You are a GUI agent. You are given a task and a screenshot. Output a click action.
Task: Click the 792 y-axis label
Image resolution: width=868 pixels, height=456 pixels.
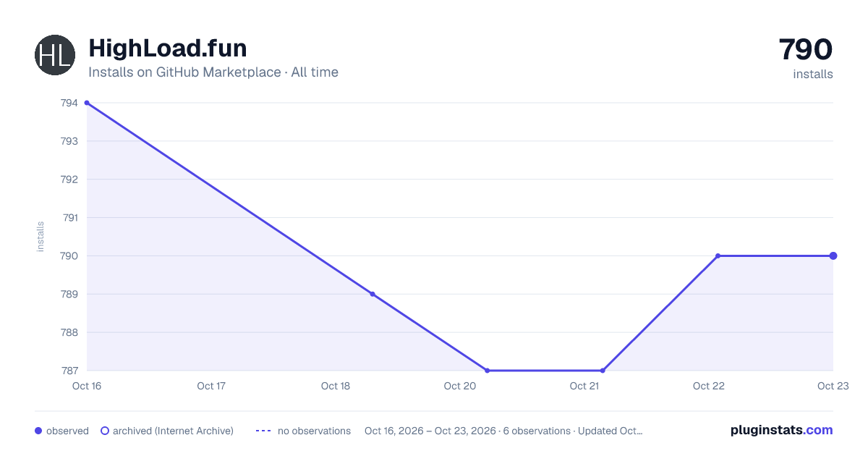tap(69, 180)
